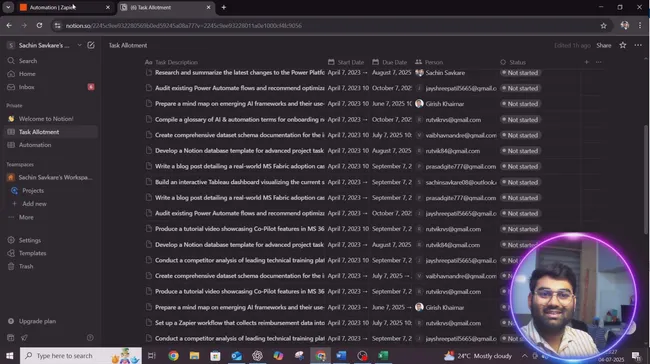Click Not started status for Tableau dashboard row

(x=520, y=182)
